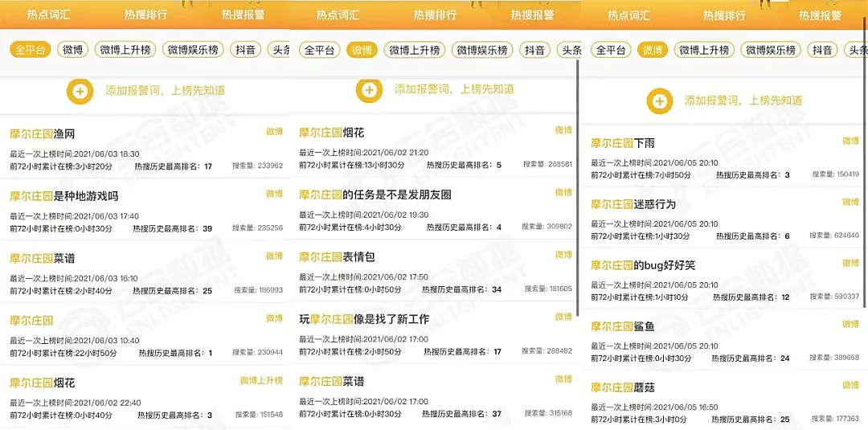Open 摩尔庄园菜谱 entry in the left screenshot
Viewport: 868px width, 430px height.
pos(145,272)
